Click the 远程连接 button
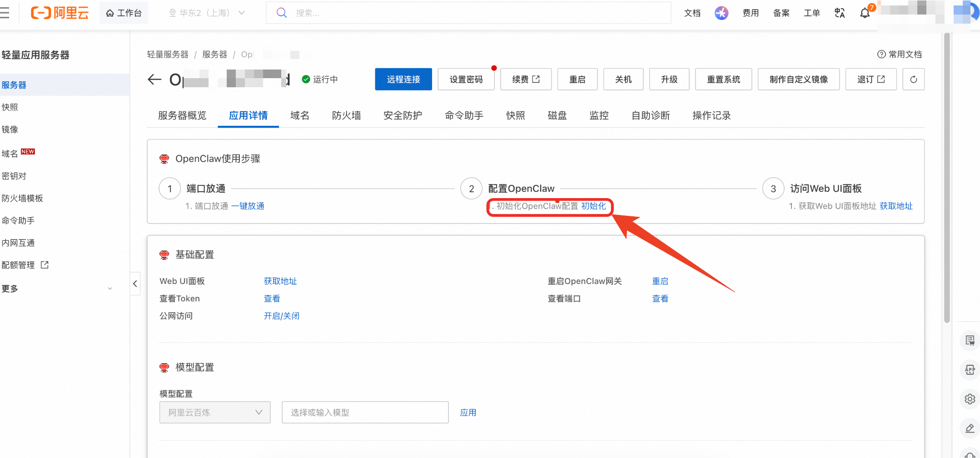 (403, 80)
